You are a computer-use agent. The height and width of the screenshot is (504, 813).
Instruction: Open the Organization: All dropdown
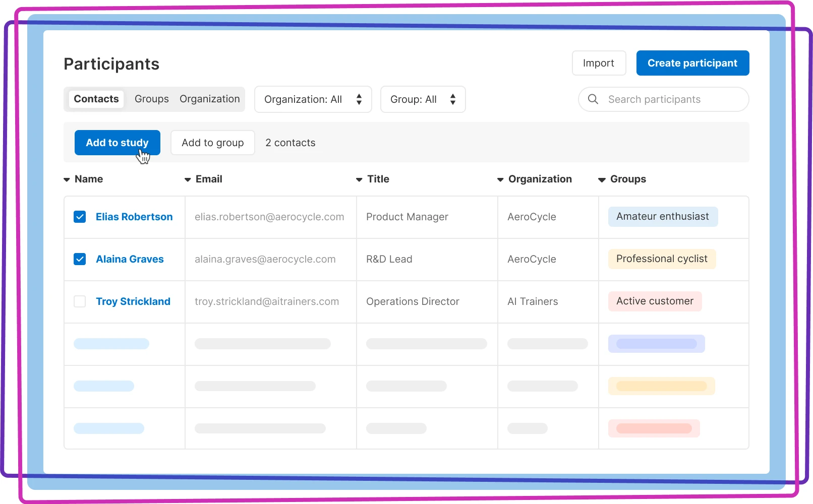pyautogui.click(x=313, y=99)
